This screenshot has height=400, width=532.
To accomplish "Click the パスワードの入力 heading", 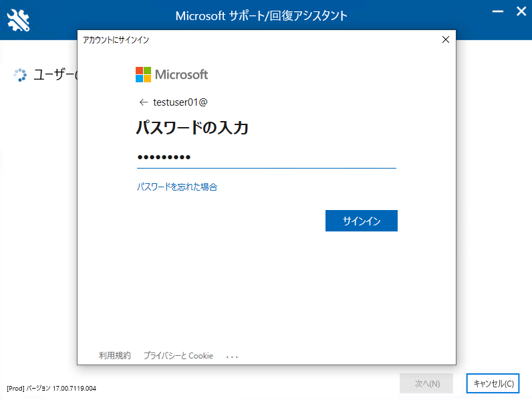I will [x=192, y=128].
